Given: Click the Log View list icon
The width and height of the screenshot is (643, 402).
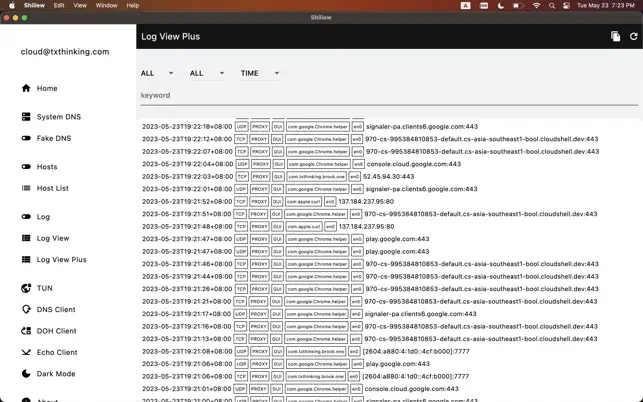Looking at the screenshot, I should [26, 238].
